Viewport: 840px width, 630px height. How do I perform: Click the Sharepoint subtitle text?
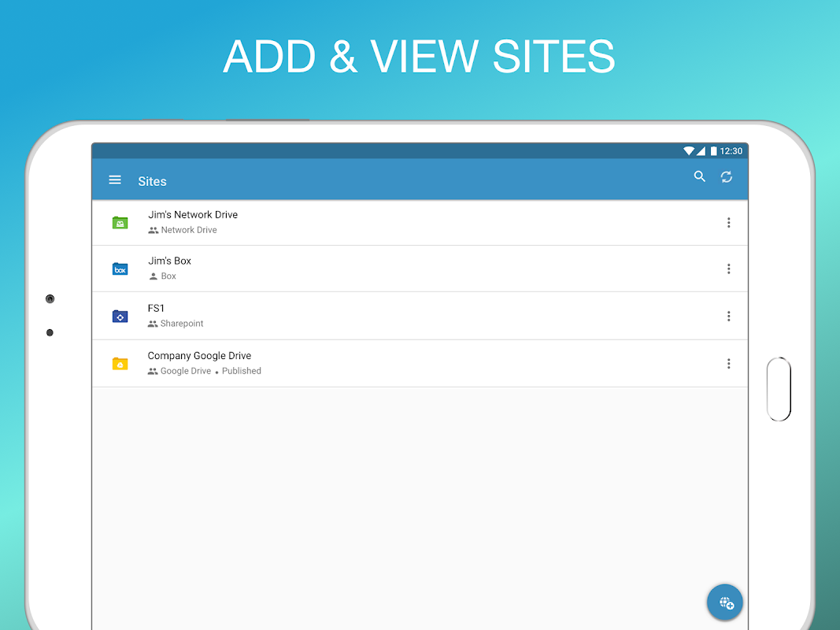(x=182, y=324)
